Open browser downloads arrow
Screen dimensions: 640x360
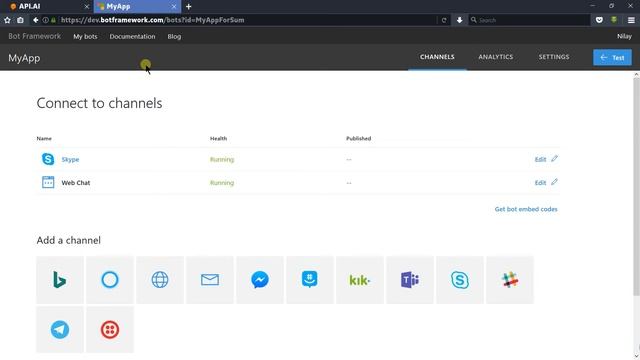click(x=460, y=20)
